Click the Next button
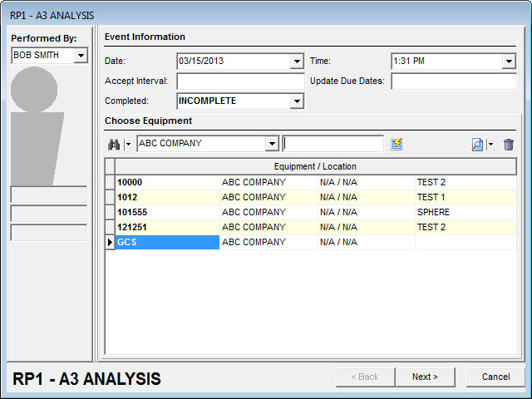 coord(424,377)
